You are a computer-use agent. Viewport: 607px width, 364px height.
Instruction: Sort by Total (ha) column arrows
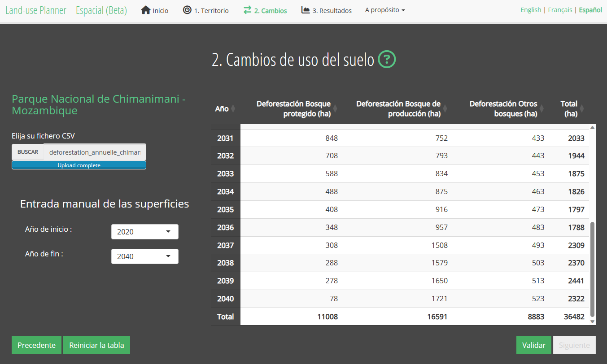pos(582,109)
